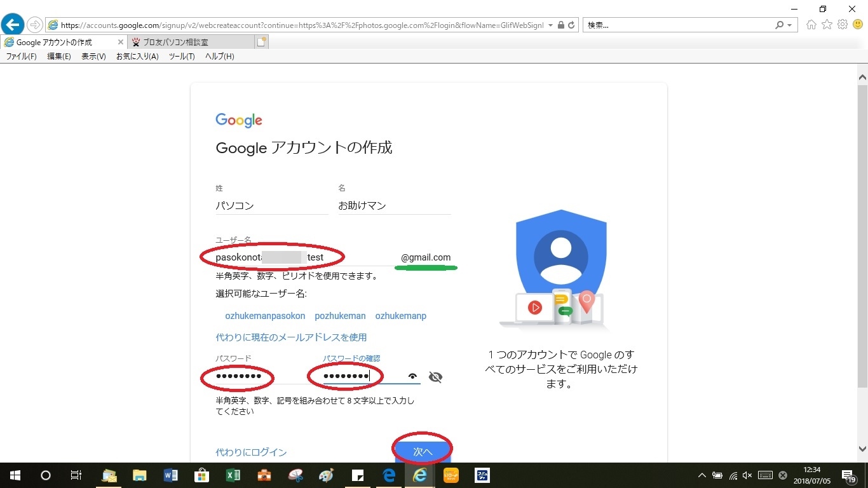The width and height of the screenshot is (868, 488).
Task: Open File Explorer from taskbar
Action: point(140,475)
